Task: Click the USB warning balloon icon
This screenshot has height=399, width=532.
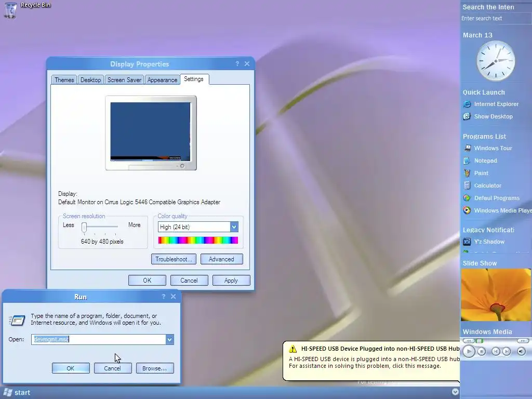Action: [x=293, y=349]
